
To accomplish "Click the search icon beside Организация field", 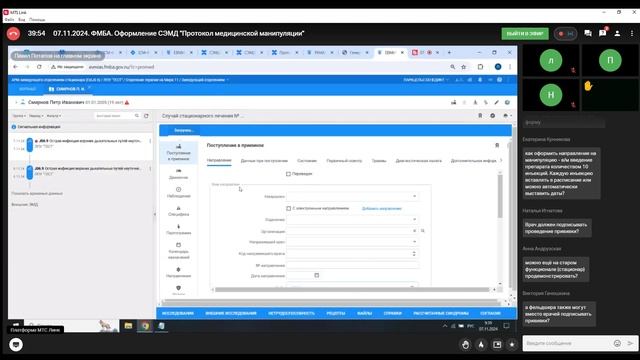I will (x=423, y=231).
